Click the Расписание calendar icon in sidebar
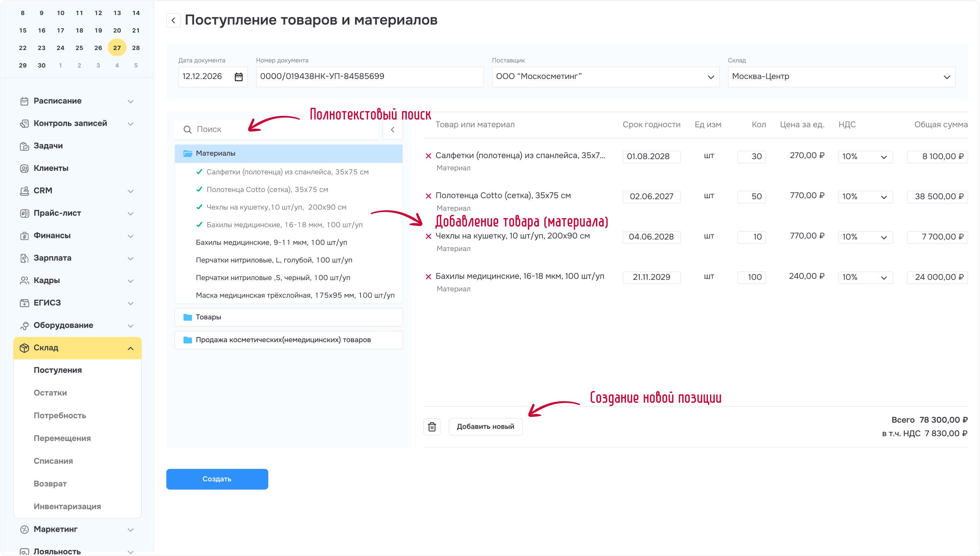Image resolution: width=980 pixels, height=556 pixels. click(x=24, y=101)
